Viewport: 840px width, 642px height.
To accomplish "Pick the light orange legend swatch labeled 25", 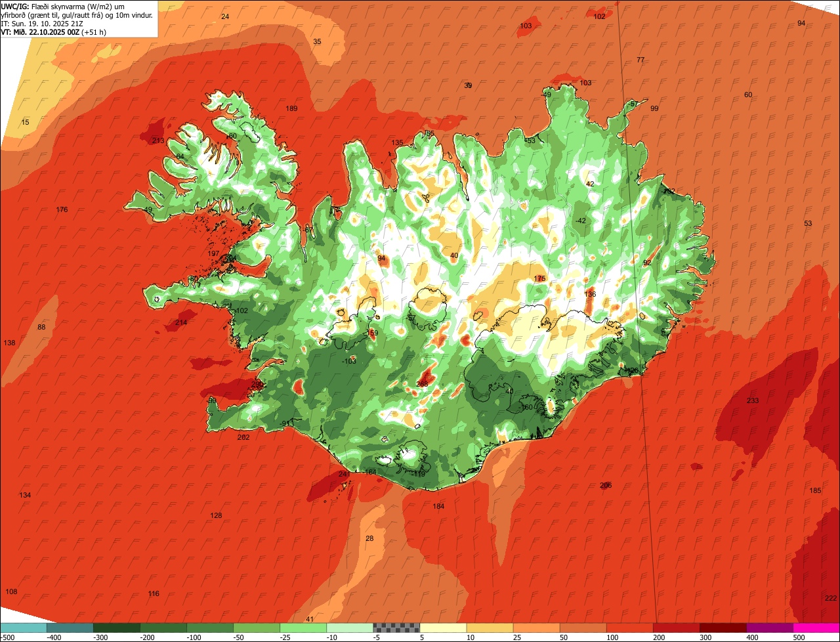I will click(536, 628).
